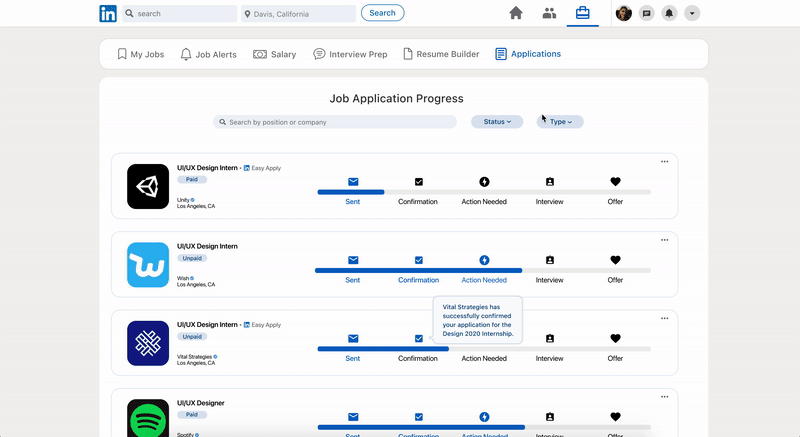Open the Unity UI/UX Design Intern title
The width and height of the screenshot is (800, 437).
click(207, 168)
